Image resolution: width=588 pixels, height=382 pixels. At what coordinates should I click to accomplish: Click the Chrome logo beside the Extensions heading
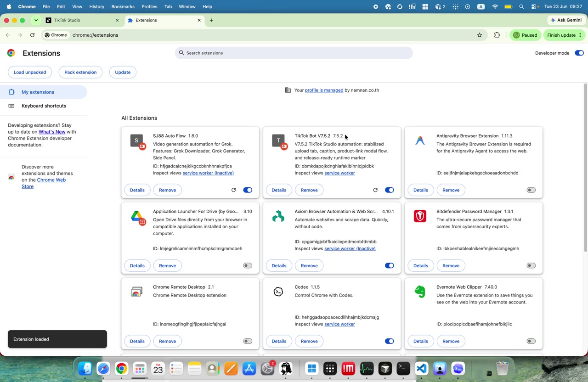11,53
